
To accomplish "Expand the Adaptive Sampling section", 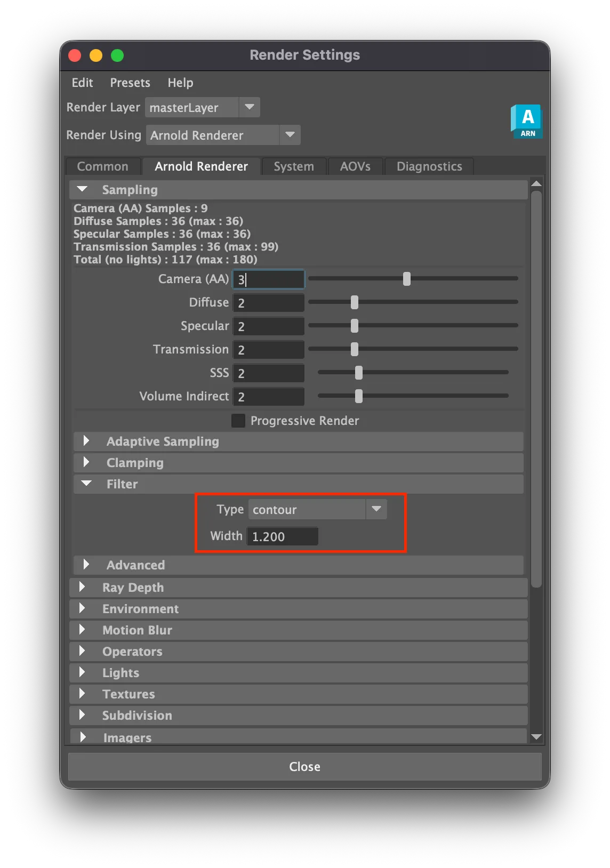I will click(298, 441).
